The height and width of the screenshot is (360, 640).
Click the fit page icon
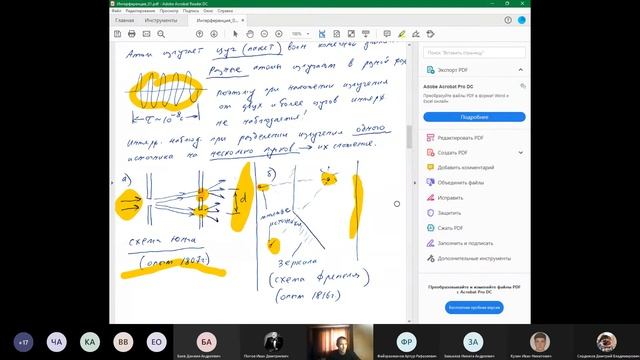(336, 34)
